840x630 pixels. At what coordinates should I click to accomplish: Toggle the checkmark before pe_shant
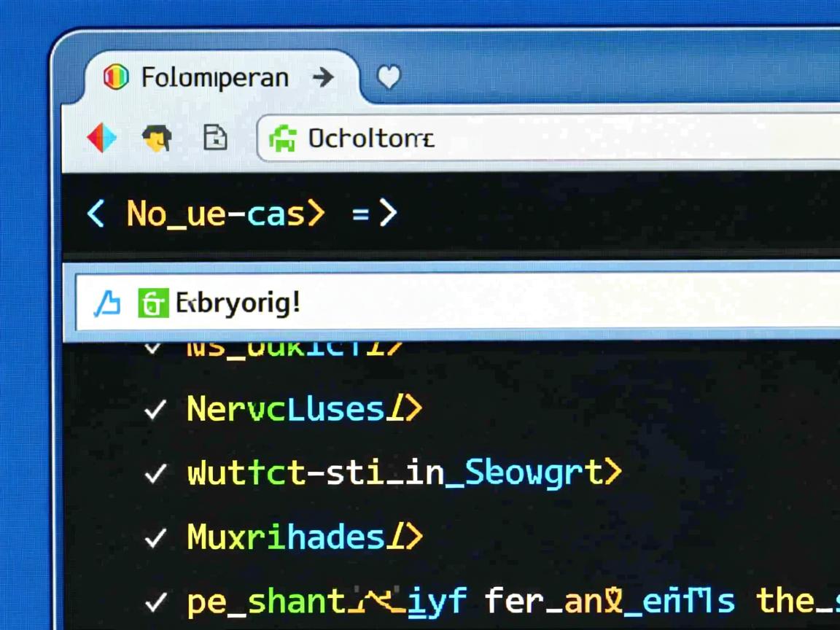pos(155,603)
